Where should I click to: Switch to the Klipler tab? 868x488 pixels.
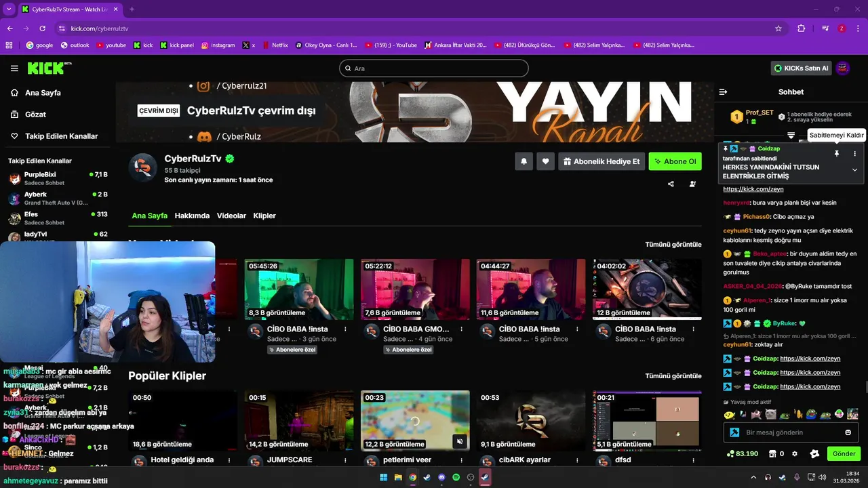[x=264, y=216]
